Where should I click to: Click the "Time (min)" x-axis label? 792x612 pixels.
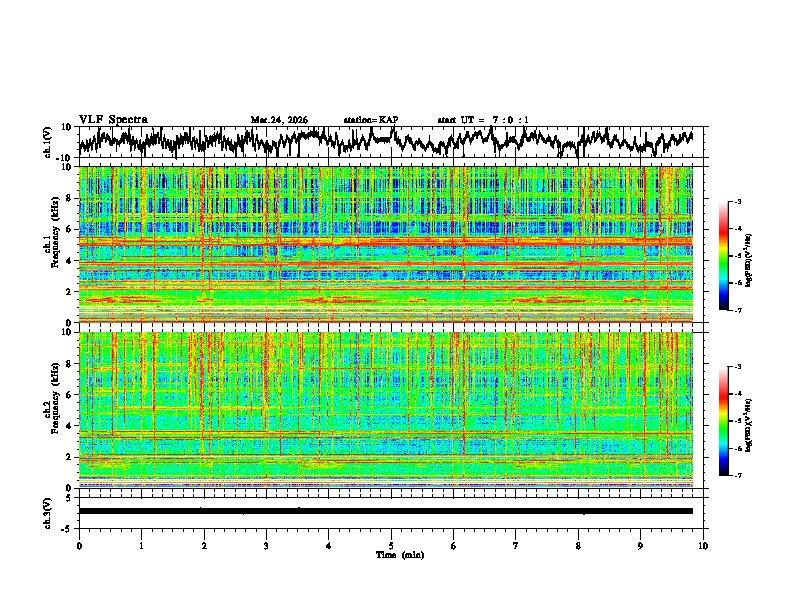coord(400,555)
